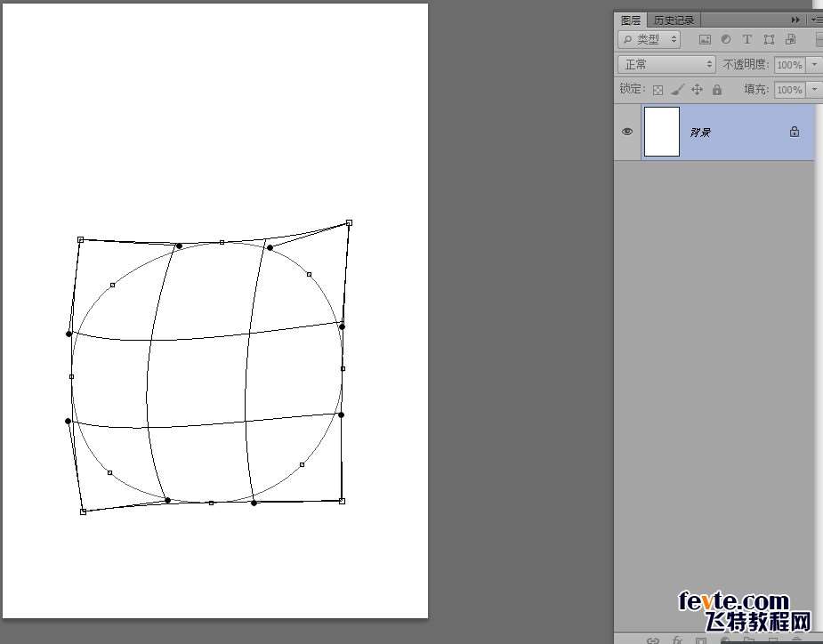Open the 类型 filter type dropdown
Viewport: 823px width, 644px height.
(x=650, y=39)
